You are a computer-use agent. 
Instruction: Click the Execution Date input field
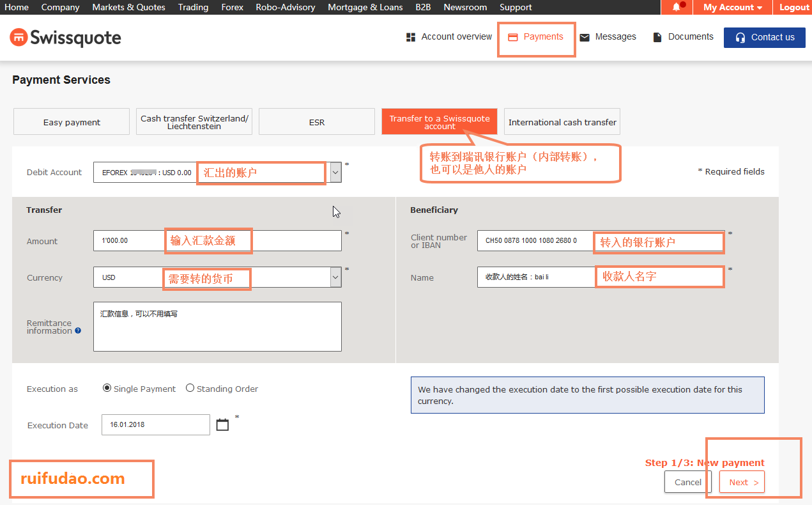(x=156, y=424)
